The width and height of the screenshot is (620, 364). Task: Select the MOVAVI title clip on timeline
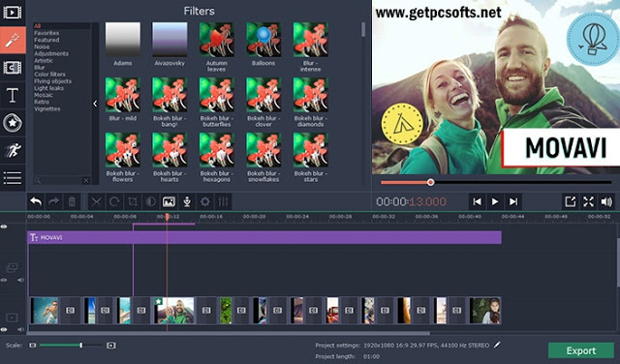coord(264,237)
